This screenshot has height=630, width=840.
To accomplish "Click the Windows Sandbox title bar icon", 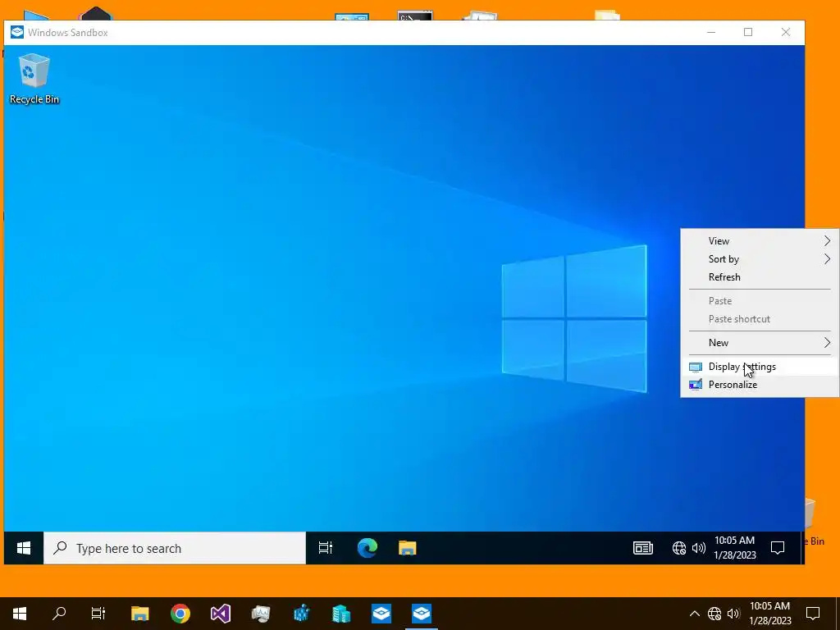I will point(17,32).
